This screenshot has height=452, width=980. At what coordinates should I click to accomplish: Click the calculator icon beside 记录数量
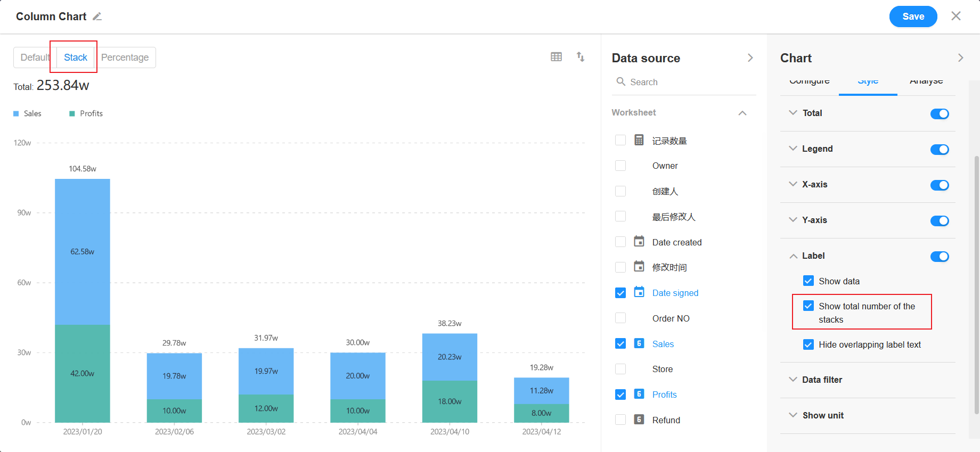click(639, 140)
